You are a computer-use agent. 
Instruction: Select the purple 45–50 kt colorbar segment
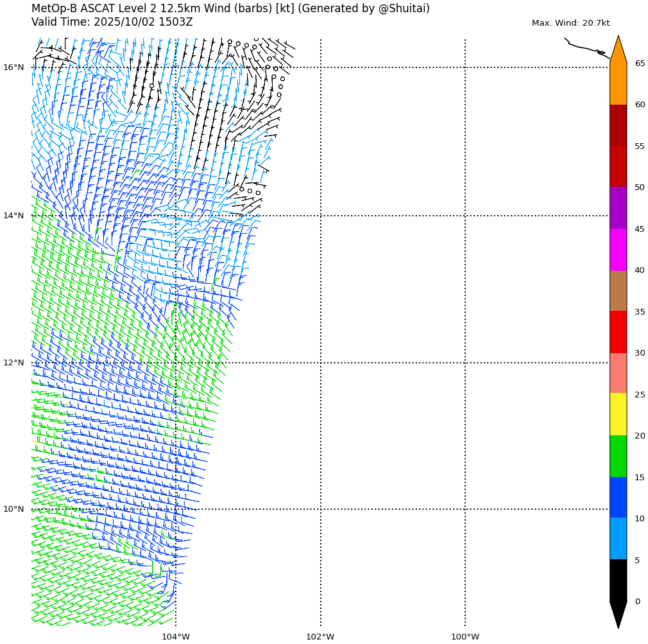(x=618, y=208)
